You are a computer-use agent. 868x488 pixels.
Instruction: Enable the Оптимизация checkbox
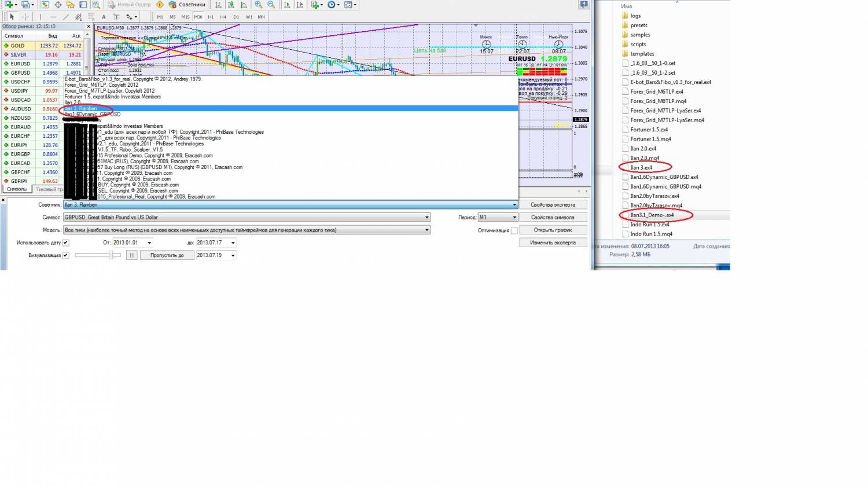[x=514, y=230]
